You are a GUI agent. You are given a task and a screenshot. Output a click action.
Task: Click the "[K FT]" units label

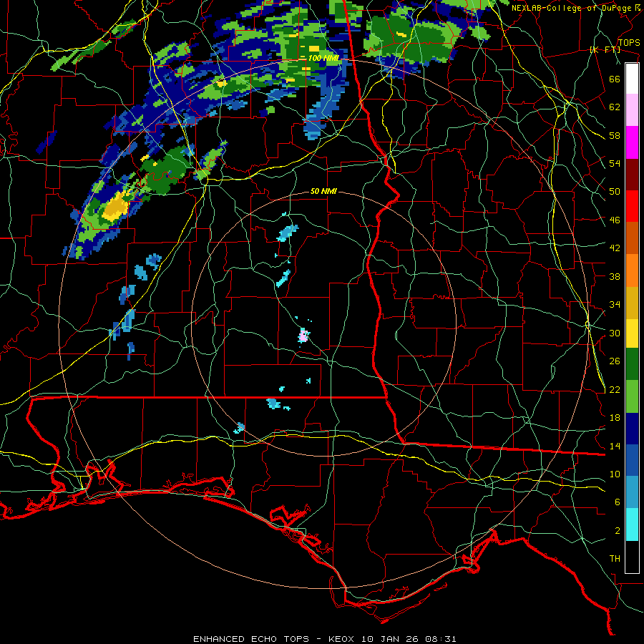pyautogui.click(x=605, y=50)
